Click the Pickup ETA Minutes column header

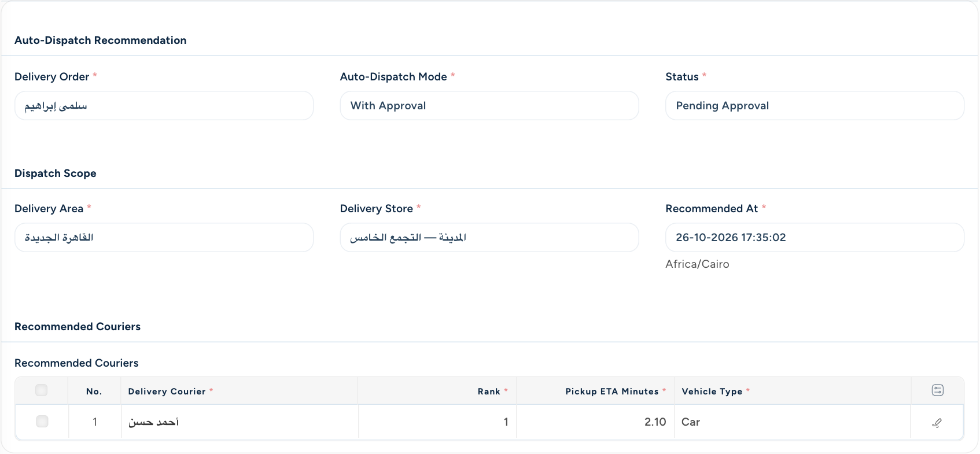coord(595,391)
